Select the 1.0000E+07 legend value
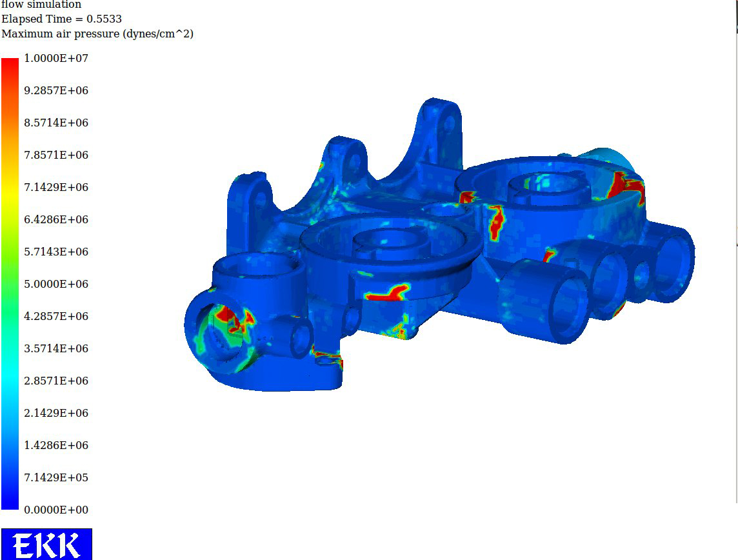 click(x=56, y=58)
